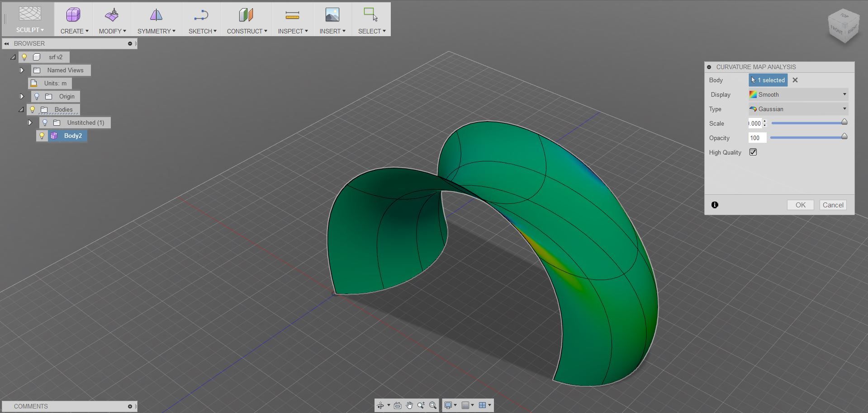Open the Look At tool
Viewport: 868px width, 413px height.
[x=398, y=405]
